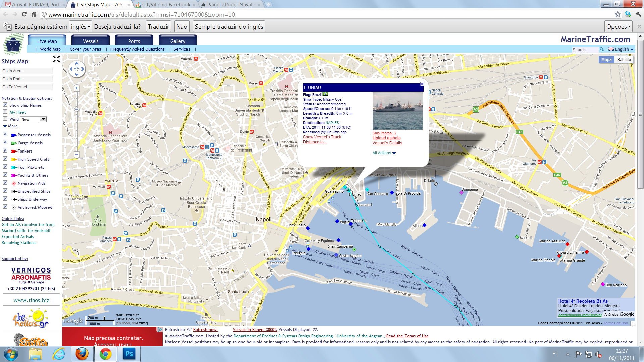Enable the My Fleet checkbox
This screenshot has width=644, height=362.
(x=5, y=112)
